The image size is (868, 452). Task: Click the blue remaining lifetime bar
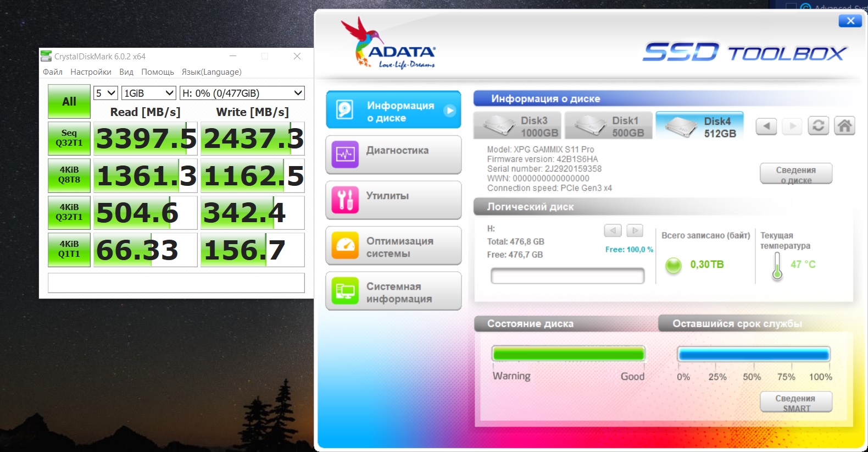tap(754, 354)
